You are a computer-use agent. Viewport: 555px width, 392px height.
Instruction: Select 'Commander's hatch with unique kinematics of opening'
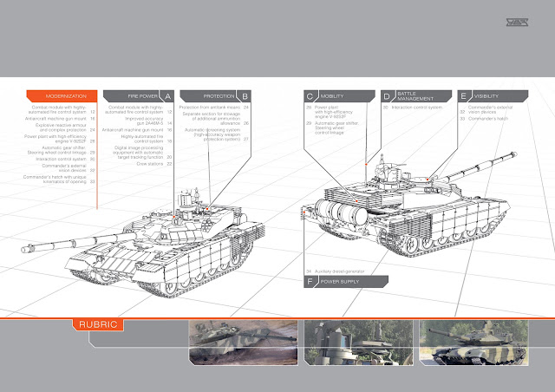pos(59,180)
